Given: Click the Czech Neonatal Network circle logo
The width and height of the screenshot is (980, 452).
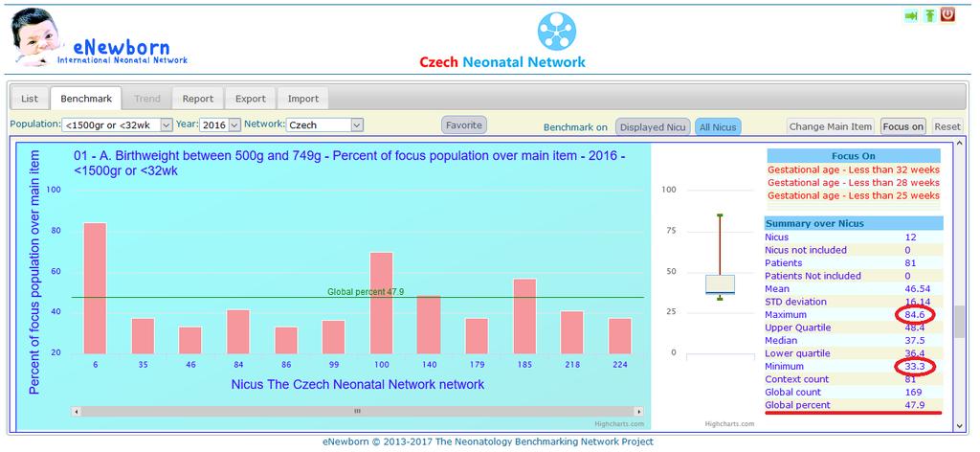Looking at the screenshot, I should tap(556, 32).
